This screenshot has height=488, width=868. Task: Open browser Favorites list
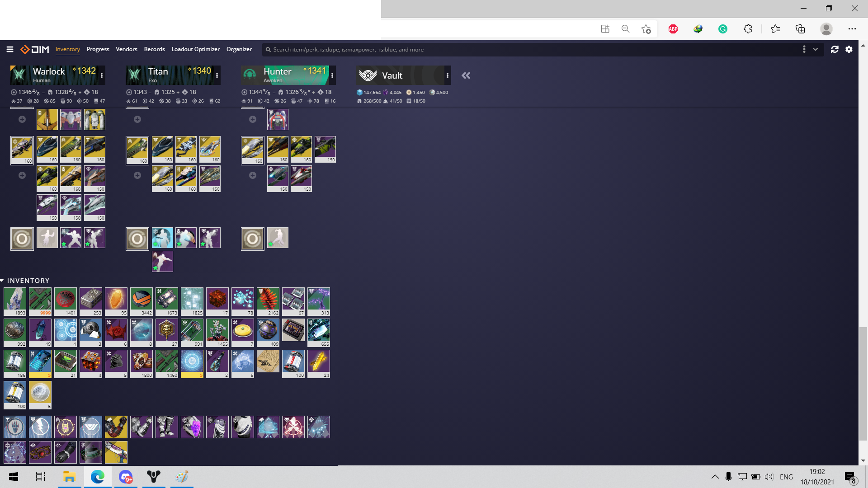click(775, 29)
